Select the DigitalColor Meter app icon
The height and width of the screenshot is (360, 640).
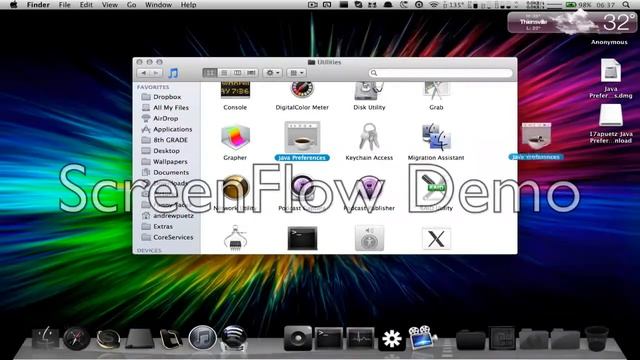(x=302, y=90)
